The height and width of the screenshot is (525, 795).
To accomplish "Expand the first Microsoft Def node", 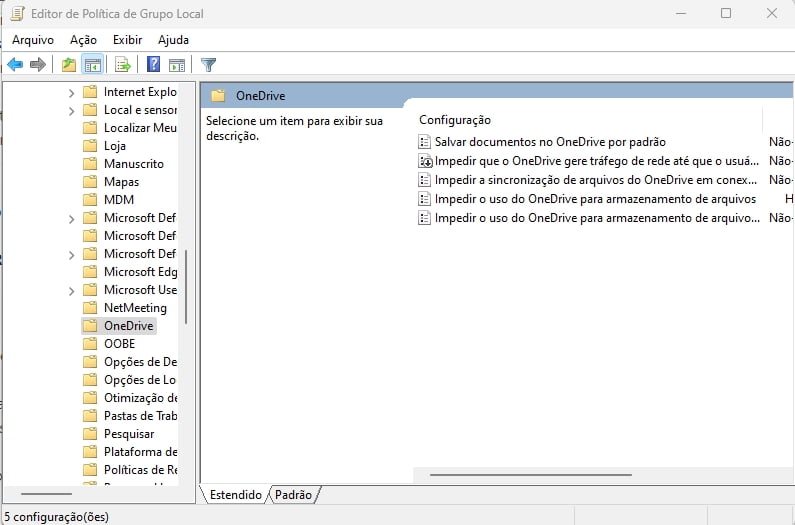I will [71, 219].
